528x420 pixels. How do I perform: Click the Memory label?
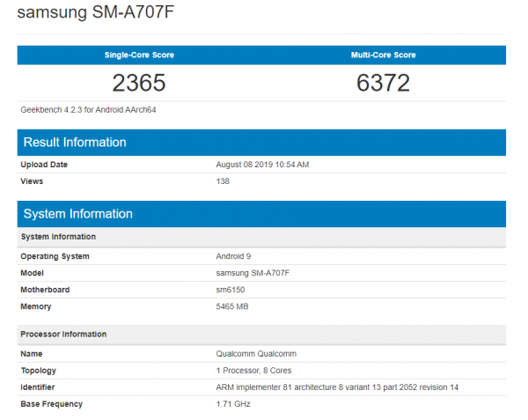pyautogui.click(x=36, y=306)
